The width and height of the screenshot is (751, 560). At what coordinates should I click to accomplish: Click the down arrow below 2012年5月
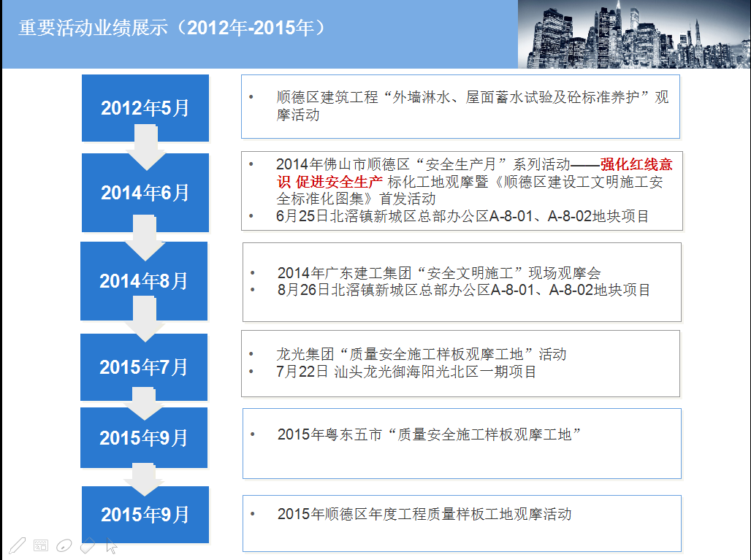[x=146, y=147]
